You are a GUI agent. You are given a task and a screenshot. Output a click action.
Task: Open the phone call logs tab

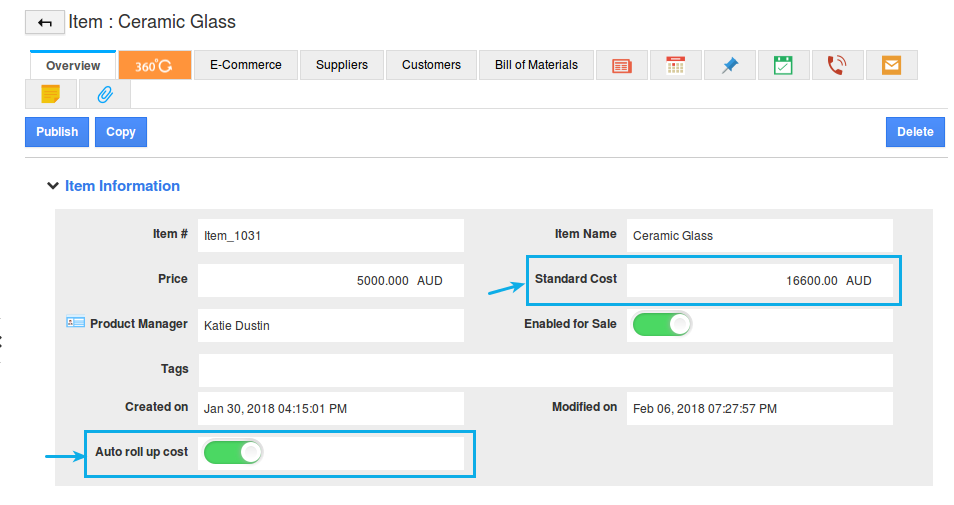(x=837, y=65)
